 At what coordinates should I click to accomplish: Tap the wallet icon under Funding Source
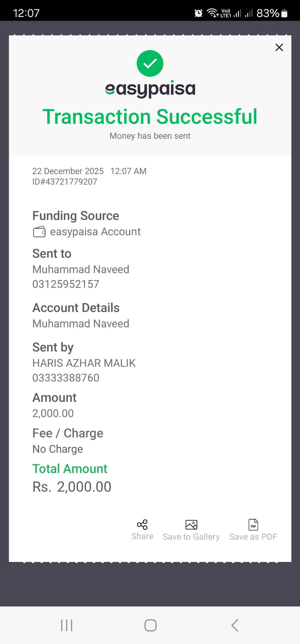click(39, 232)
